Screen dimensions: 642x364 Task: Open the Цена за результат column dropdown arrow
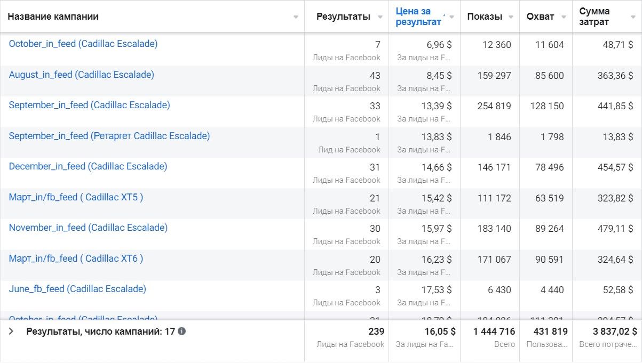coord(451,17)
